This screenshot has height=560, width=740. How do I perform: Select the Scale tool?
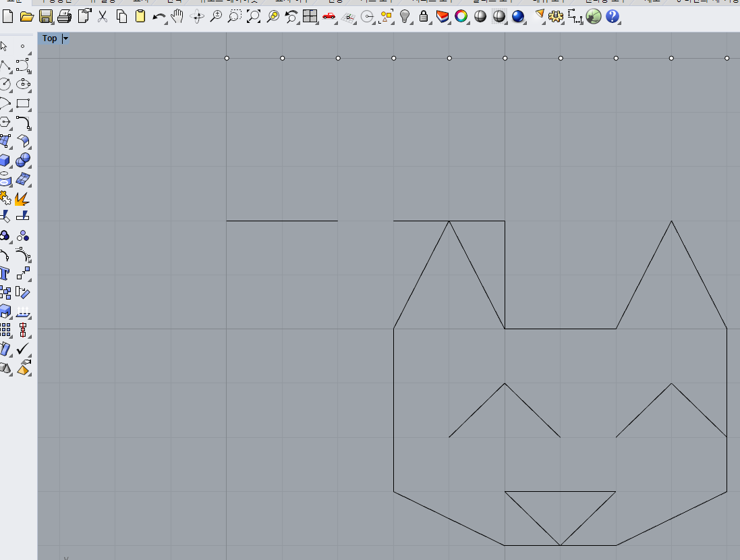click(x=23, y=273)
